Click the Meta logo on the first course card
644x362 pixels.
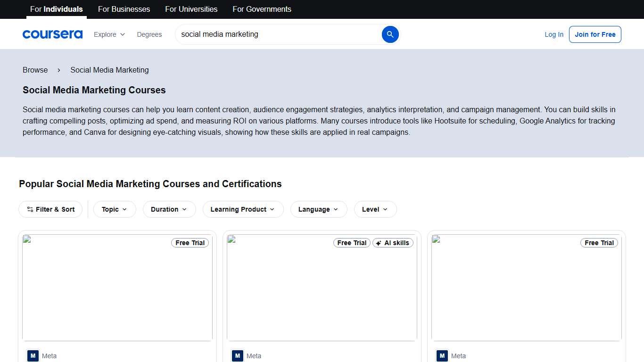tap(33, 356)
